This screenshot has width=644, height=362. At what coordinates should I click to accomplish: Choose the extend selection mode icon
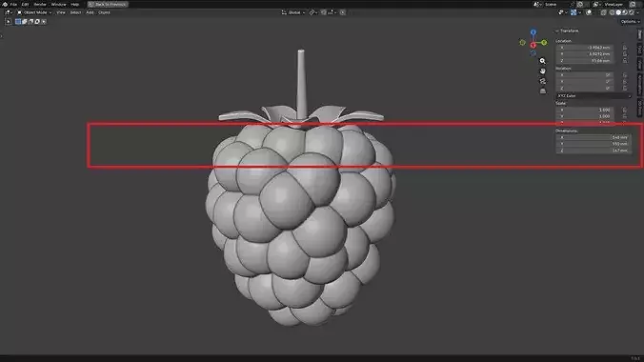point(24,21)
